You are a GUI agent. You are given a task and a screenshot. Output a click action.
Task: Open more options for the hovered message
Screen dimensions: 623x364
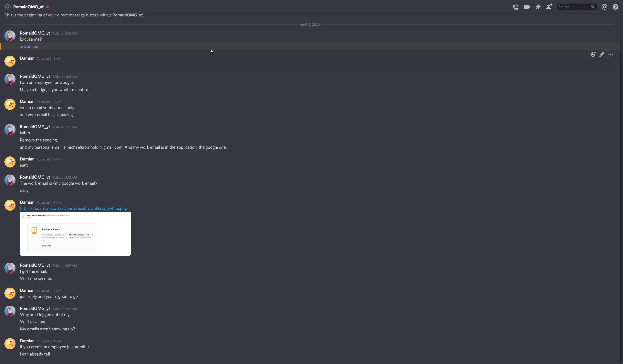611,54
